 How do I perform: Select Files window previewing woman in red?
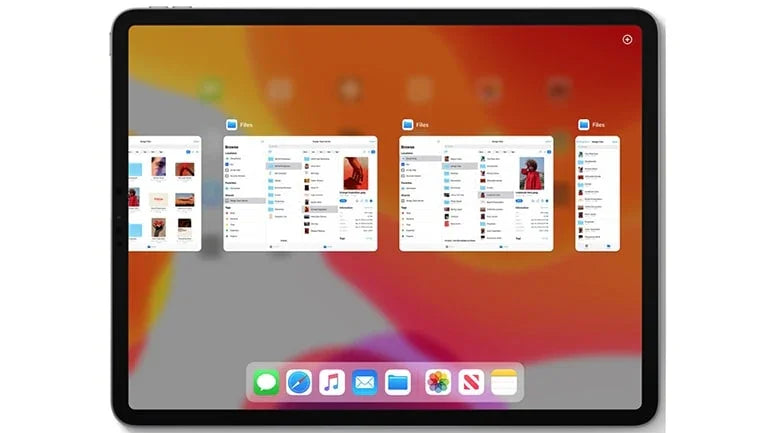pos(476,194)
